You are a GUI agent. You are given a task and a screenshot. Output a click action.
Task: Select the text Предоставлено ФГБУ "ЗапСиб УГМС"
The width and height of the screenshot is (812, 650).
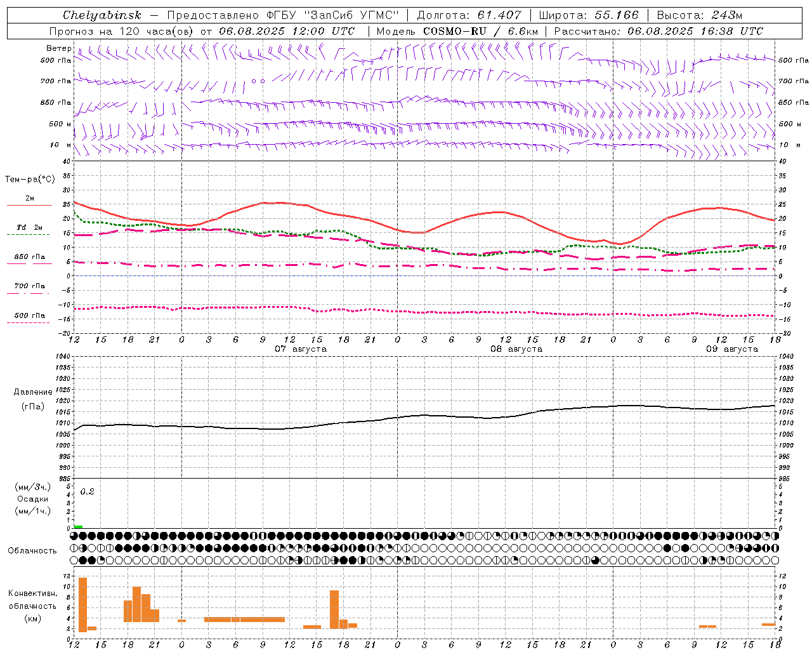(x=283, y=15)
